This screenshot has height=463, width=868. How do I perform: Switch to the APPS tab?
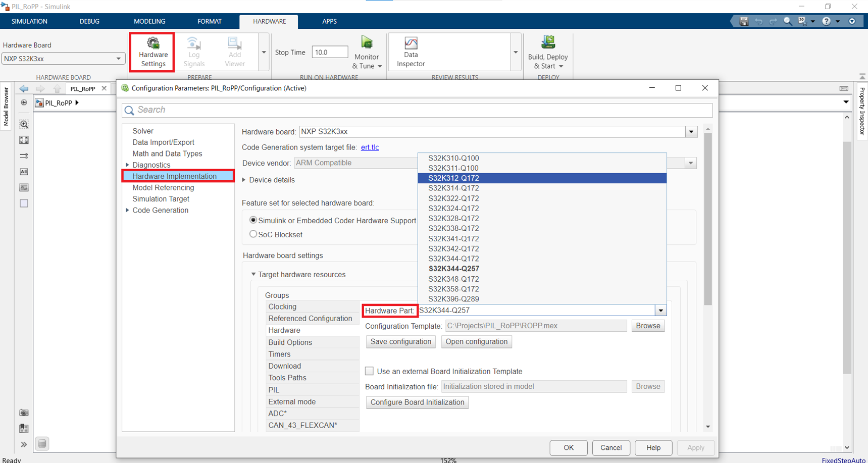(329, 21)
